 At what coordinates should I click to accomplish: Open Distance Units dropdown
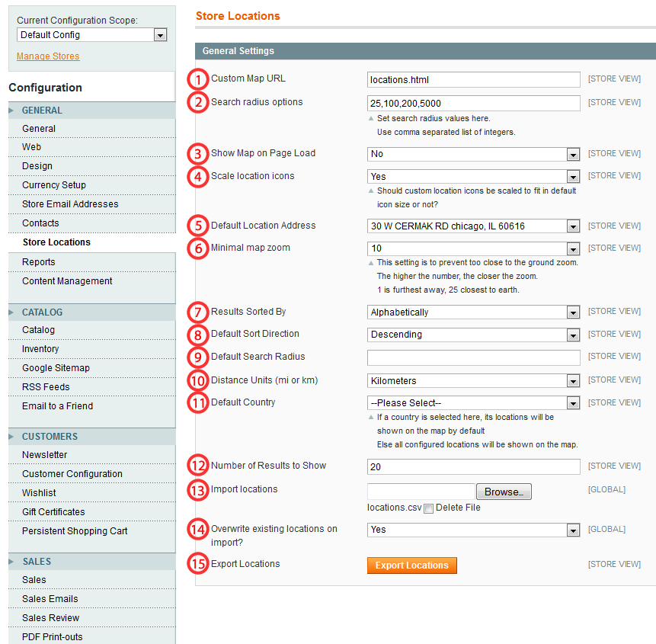[x=474, y=381]
